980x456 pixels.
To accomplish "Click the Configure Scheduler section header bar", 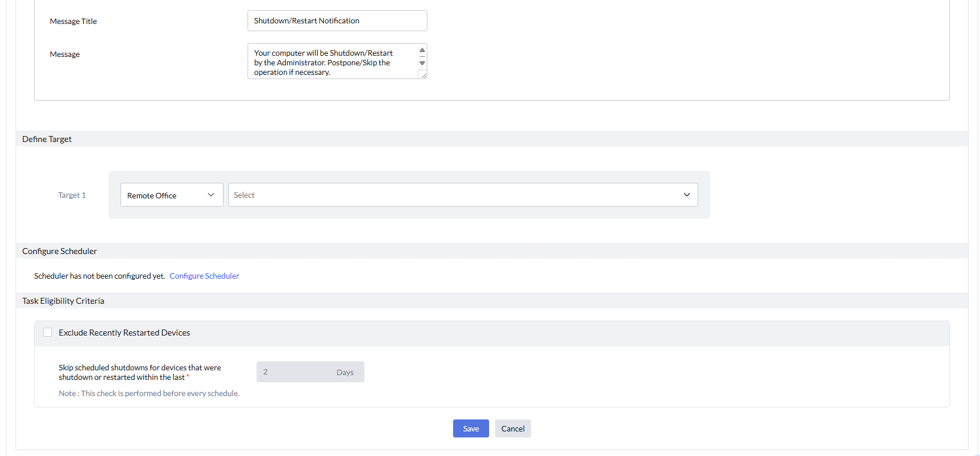I will click(59, 251).
